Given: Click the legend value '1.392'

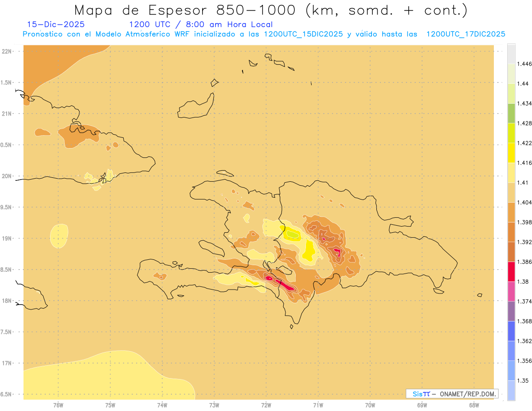Looking at the screenshot, I should point(524,242).
